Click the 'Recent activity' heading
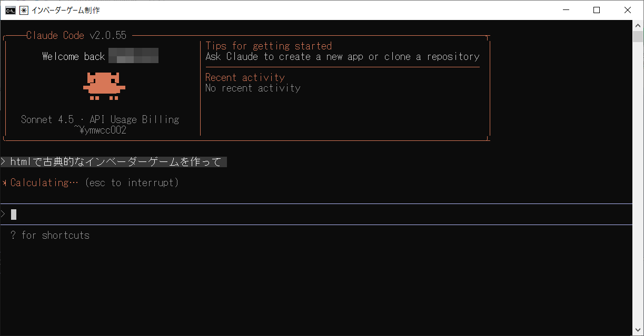Viewport: 644px width, 336px height. coord(245,78)
